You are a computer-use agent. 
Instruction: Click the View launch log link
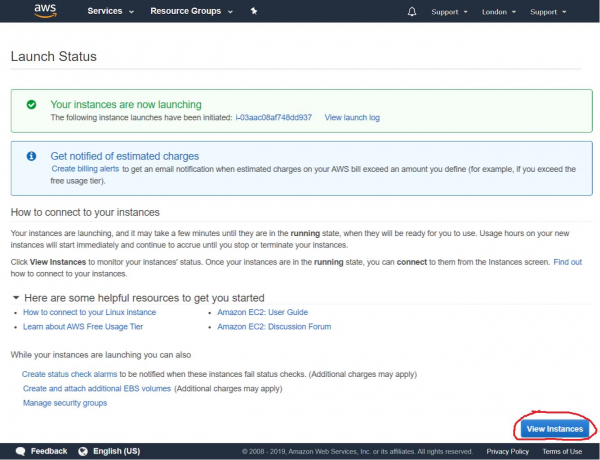click(x=352, y=117)
